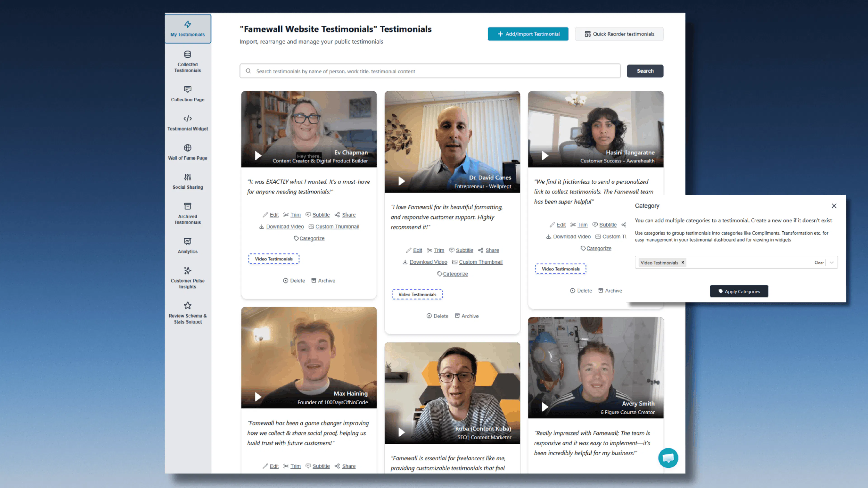The height and width of the screenshot is (488, 868).
Task: Delete Ev Chapman's testimonial
Action: click(x=294, y=281)
